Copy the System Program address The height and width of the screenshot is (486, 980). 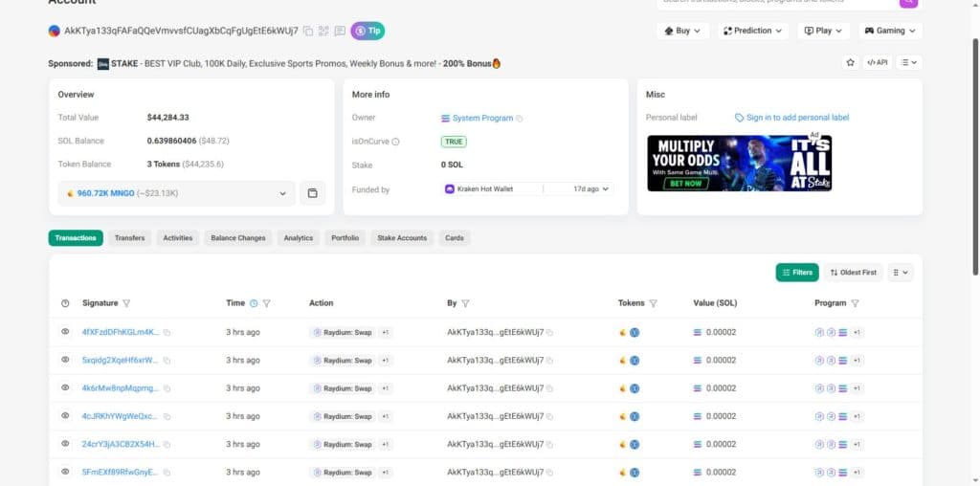[x=520, y=118]
